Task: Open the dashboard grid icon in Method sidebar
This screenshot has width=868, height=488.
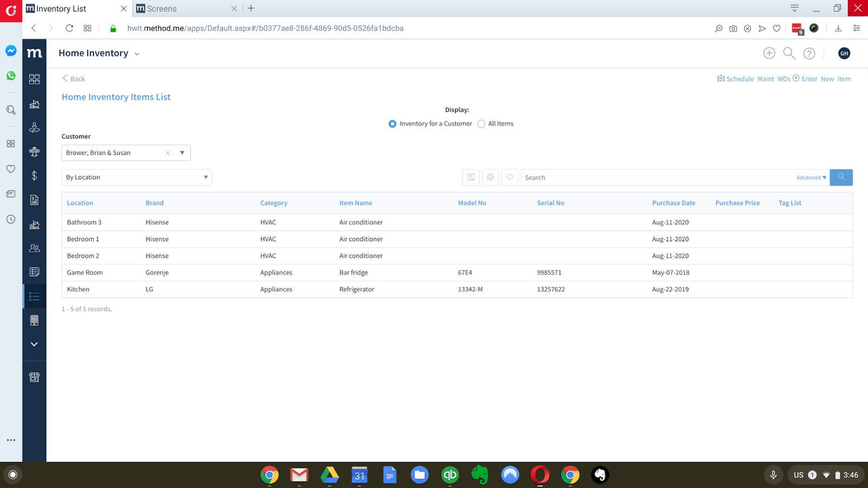Action: pyautogui.click(x=34, y=79)
